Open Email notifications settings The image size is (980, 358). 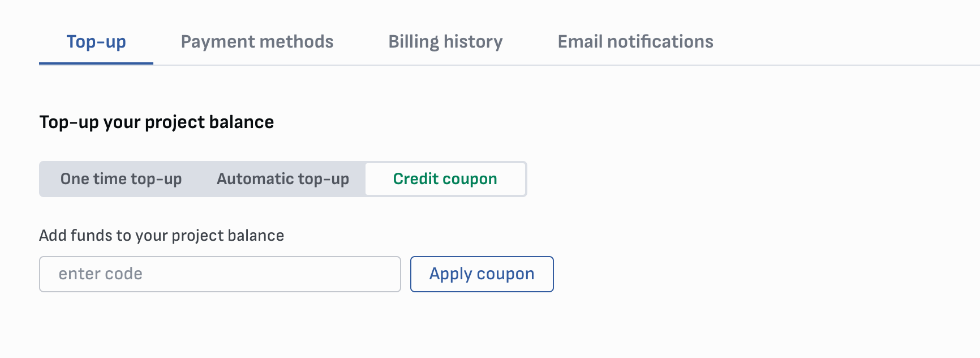(635, 42)
